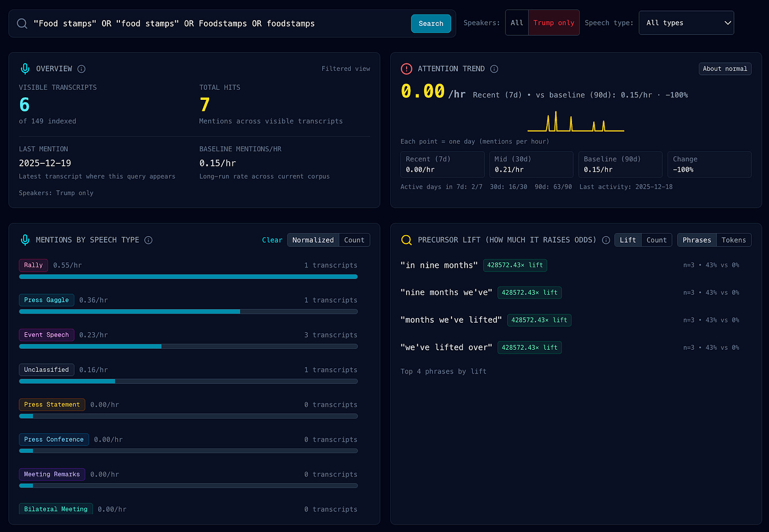Switch mentions chart to Count
This screenshot has width=769, height=532.
(354, 240)
